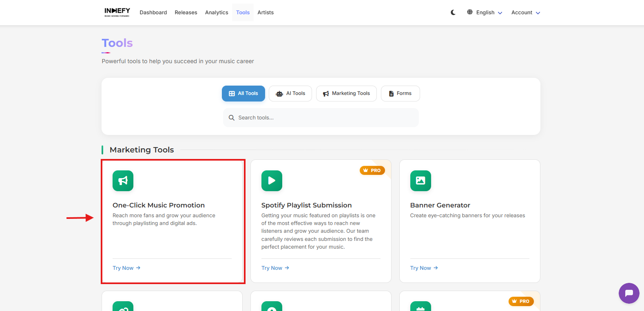
Task: Click the megaphone One-Click Music Promotion icon
Action: coord(123,181)
